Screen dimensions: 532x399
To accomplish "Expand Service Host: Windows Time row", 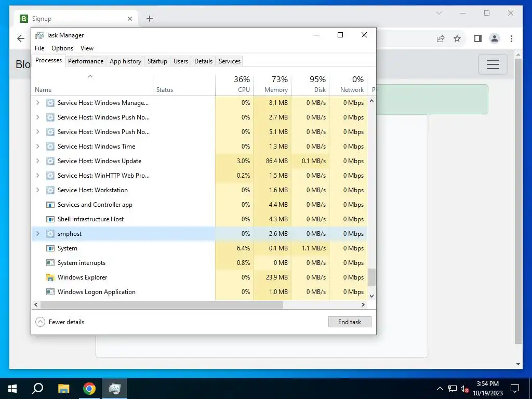I will (37, 147).
